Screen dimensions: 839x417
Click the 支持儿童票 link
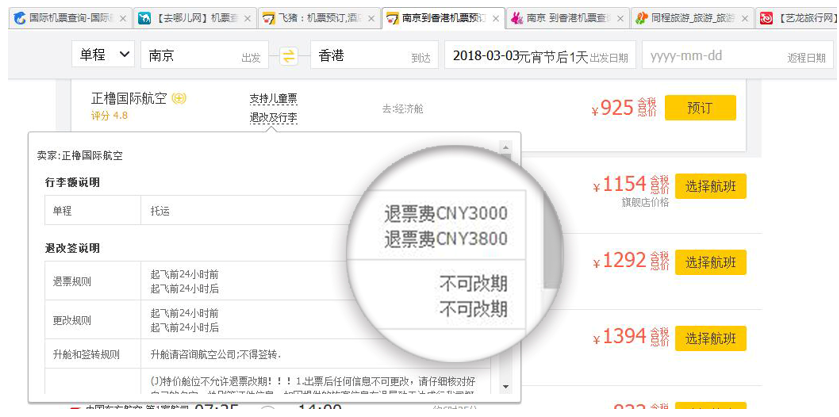273,98
